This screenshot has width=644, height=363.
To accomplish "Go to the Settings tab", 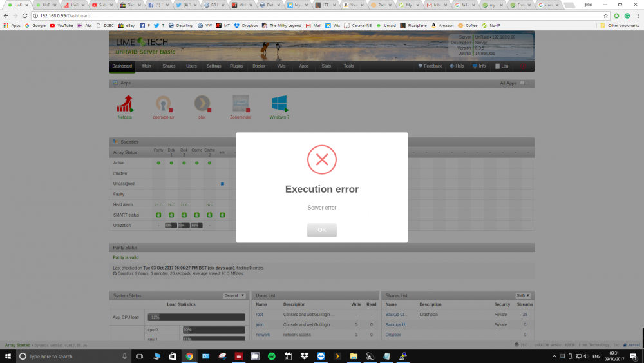I will [214, 66].
